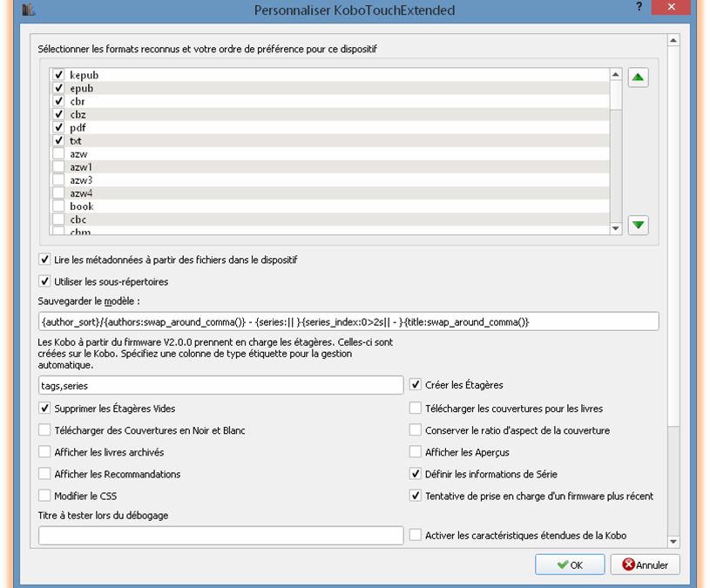Toggle 'Lire les métadonnées à partir des fichiers' checkbox

(x=44, y=260)
